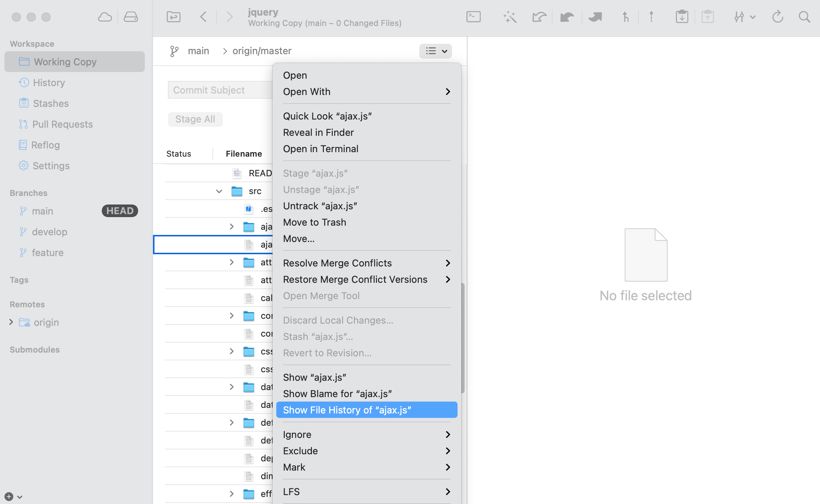Expand the origin remote

point(11,322)
